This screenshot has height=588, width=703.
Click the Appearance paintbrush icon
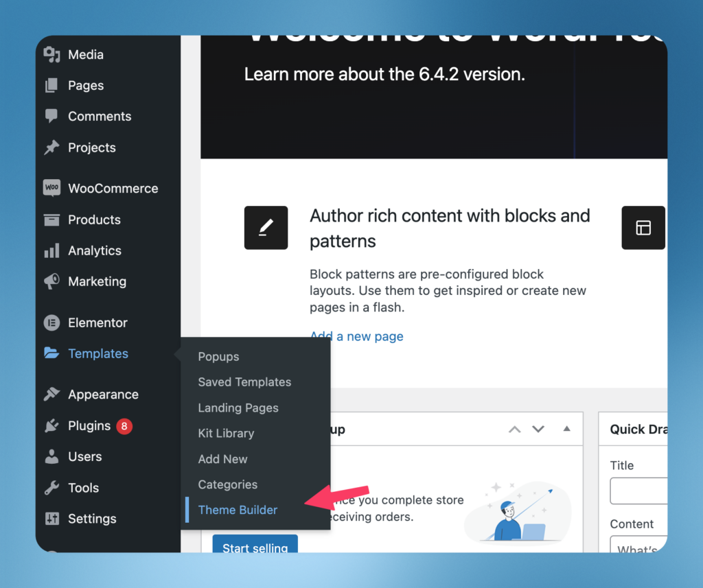(x=52, y=395)
